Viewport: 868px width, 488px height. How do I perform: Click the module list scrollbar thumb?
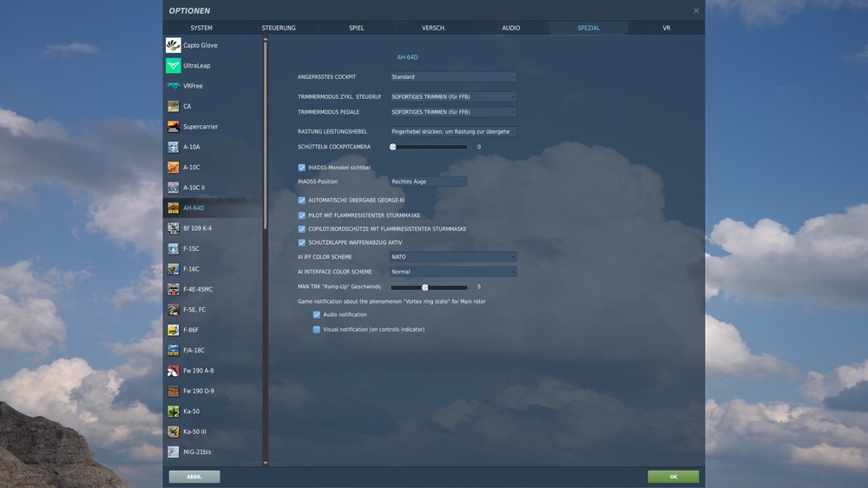(x=265, y=135)
